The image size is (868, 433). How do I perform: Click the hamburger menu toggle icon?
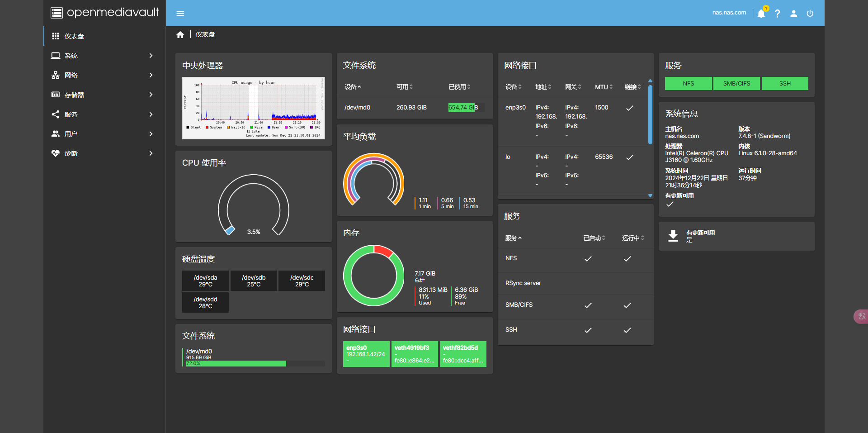tap(180, 14)
